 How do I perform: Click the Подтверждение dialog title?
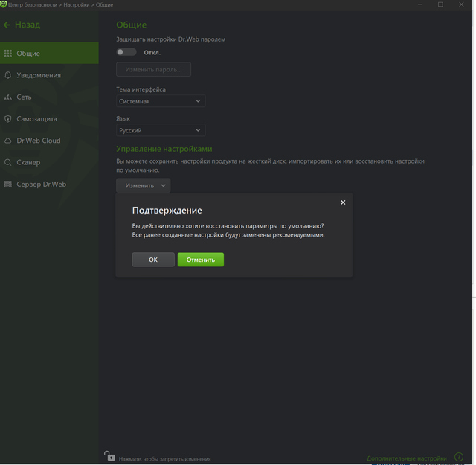[x=167, y=210]
